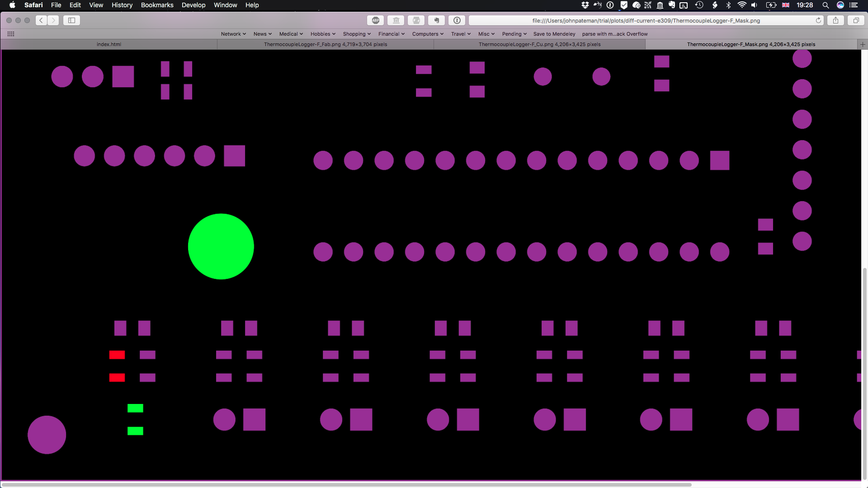Open the Share sheet icon
868x488 pixels.
835,20
